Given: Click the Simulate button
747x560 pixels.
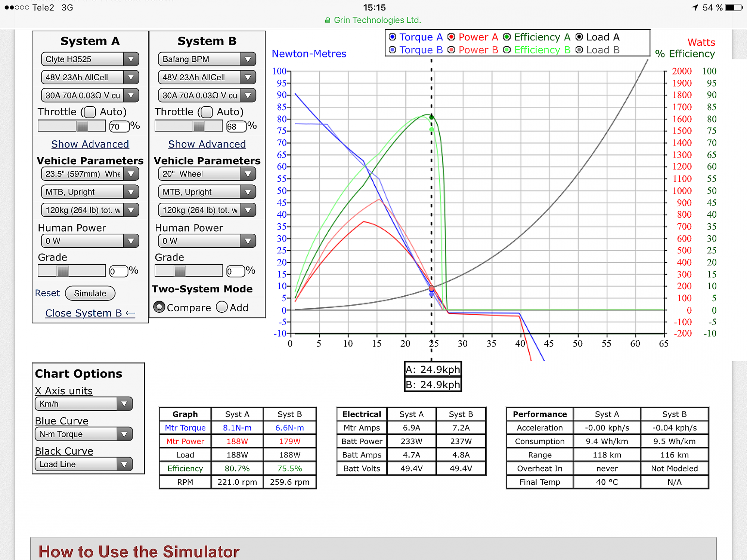Looking at the screenshot, I should click(x=90, y=293).
